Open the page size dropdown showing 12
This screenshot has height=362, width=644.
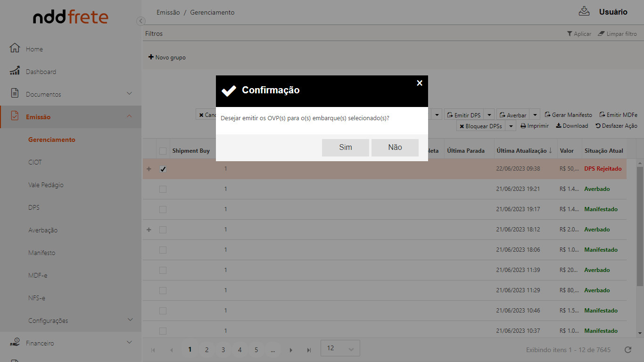click(340, 349)
